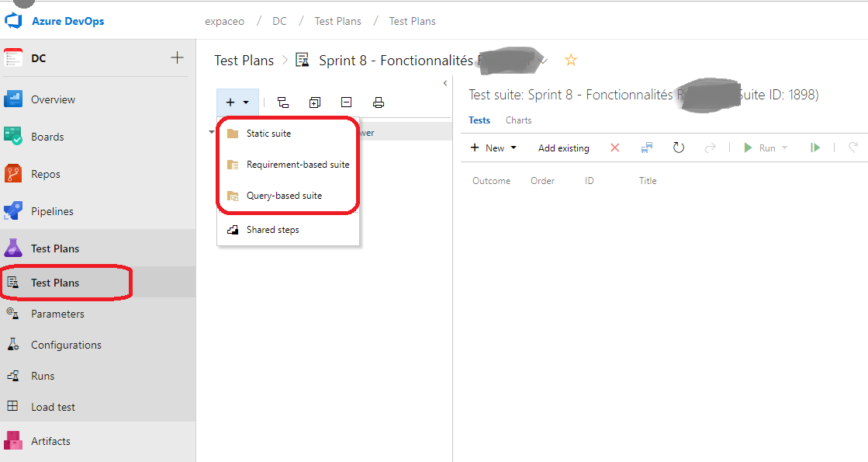Open the expaceo breadcrumb link
This screenshot has width=868, height=462.
(x=224, y=21)
